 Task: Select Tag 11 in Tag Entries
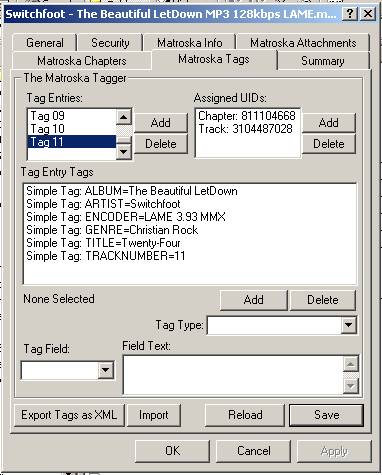[x=72, y=142]
